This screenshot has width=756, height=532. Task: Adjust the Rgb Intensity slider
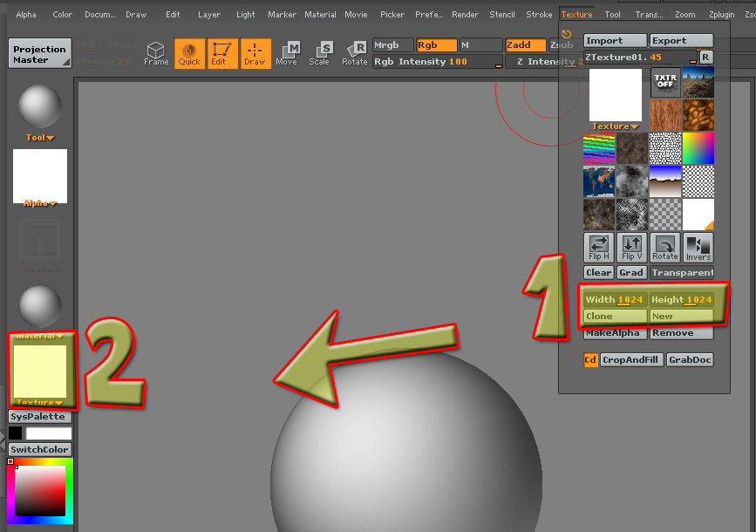438,62
